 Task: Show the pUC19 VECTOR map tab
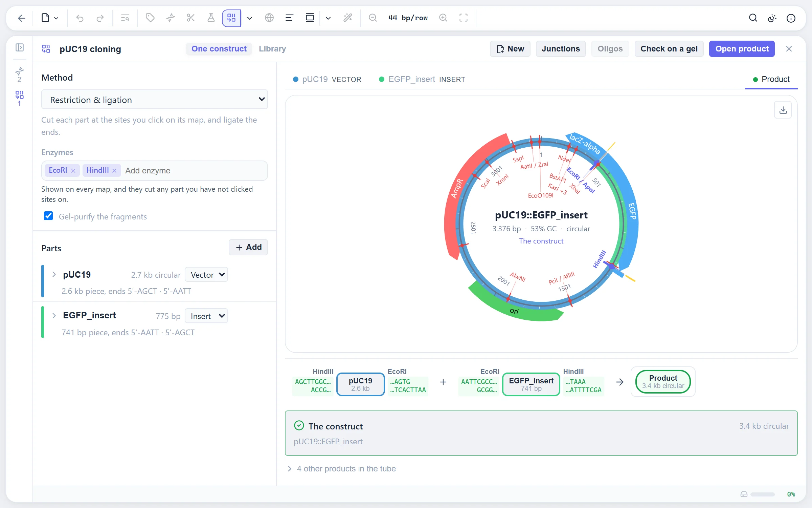coord(327,79)
